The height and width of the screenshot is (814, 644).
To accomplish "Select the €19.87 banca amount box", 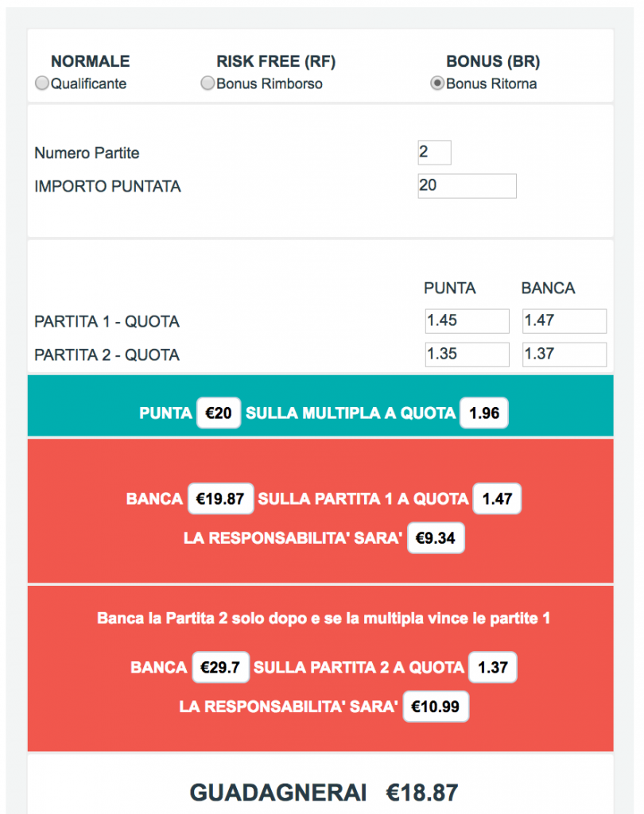I will (x=220, y=499).
